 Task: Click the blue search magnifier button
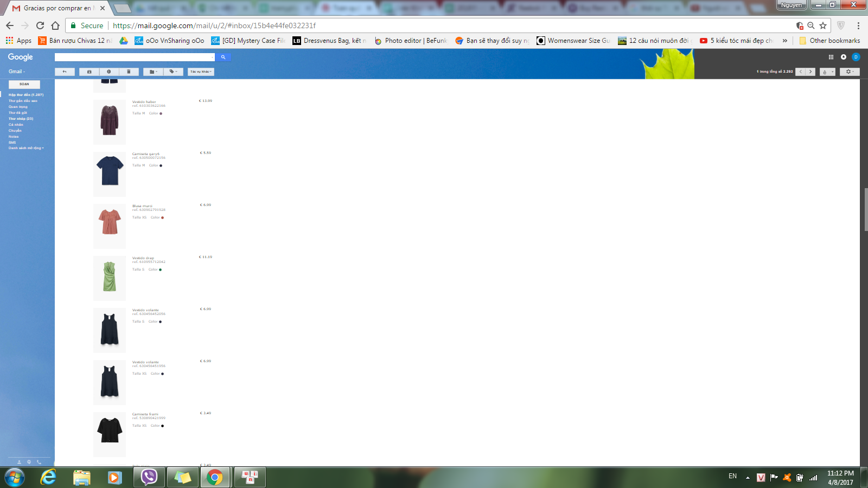click(223, 57)
